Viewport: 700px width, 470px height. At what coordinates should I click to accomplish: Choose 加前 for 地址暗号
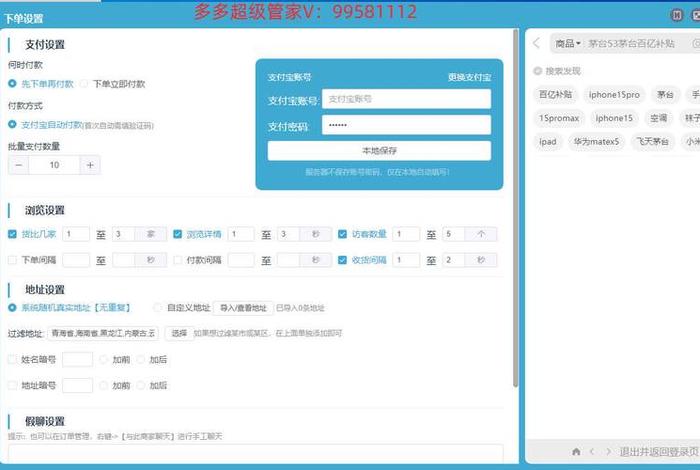(104, 385)
